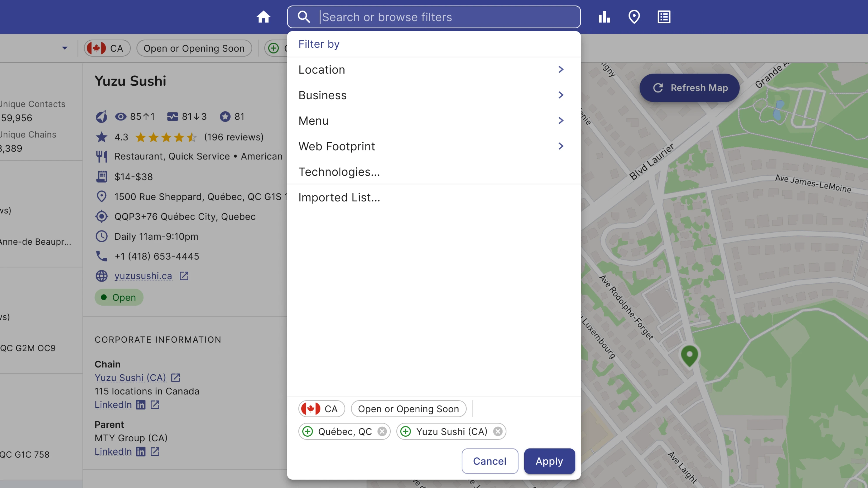Click the $14-$38 price range text

[133, 177]
